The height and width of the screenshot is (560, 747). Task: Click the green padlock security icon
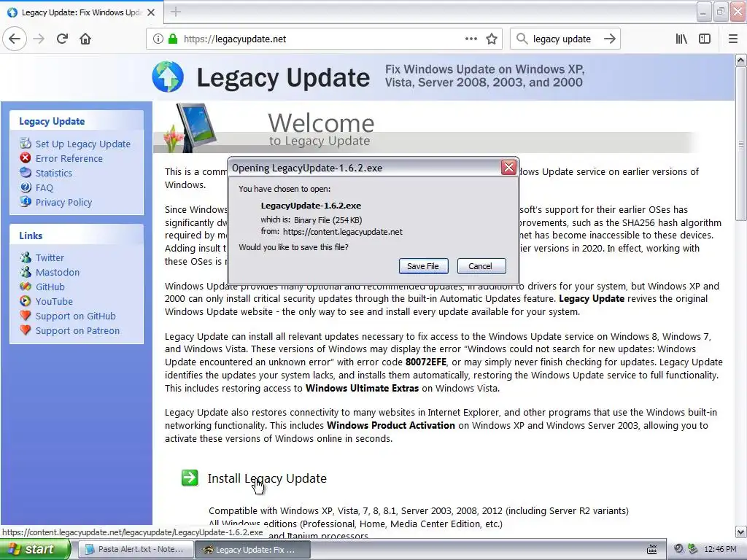click(x=173, y=39)
